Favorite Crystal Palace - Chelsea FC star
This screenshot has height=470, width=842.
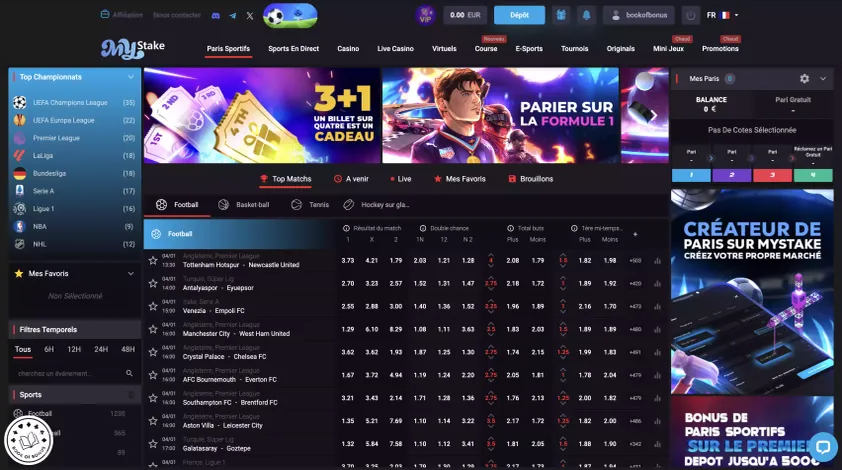pyautogui.click(x=153, y=352)
